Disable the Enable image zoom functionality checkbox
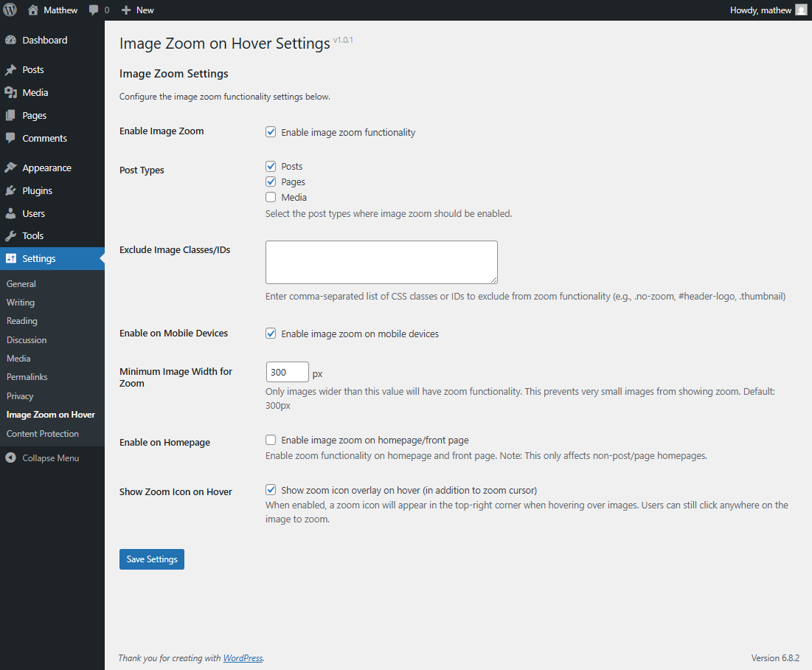This screenshot has height=670, width=812. (x=271, y=133)
